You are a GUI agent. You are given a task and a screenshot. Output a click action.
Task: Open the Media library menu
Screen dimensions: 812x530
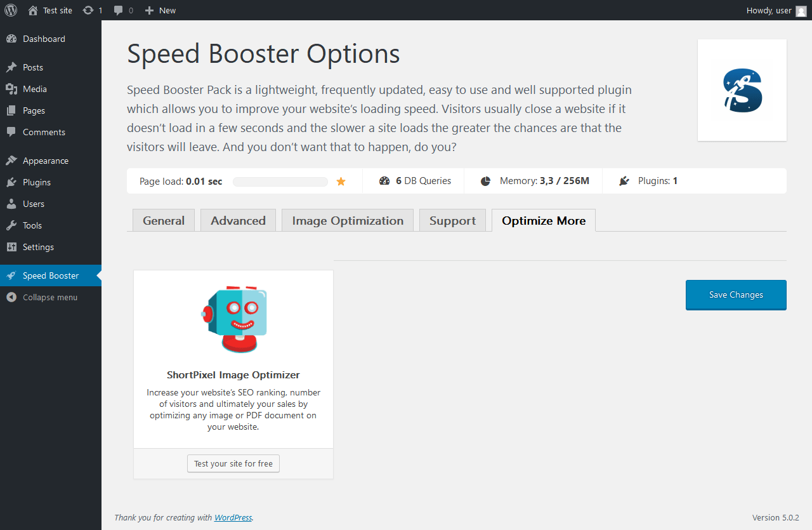(x=51, y=89)
